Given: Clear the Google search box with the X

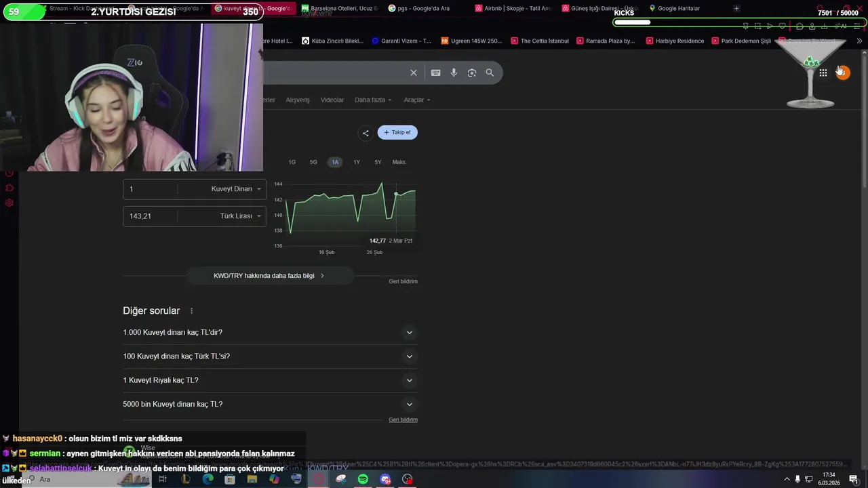Looking at the screenshot, I should [414, 73].
